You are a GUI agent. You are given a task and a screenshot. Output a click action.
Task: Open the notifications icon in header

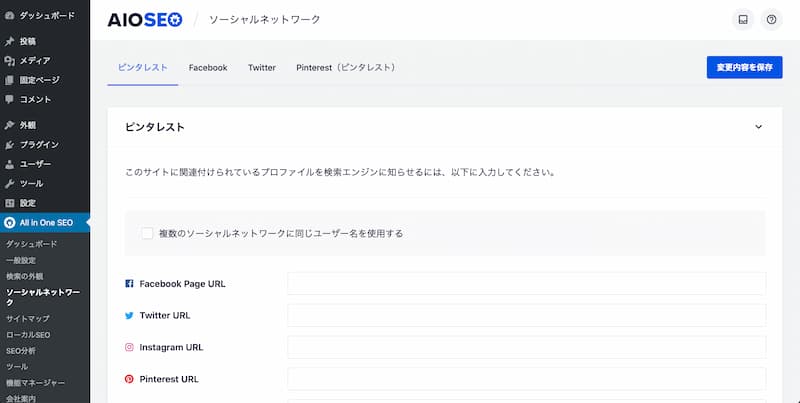[x=743, y=20]
